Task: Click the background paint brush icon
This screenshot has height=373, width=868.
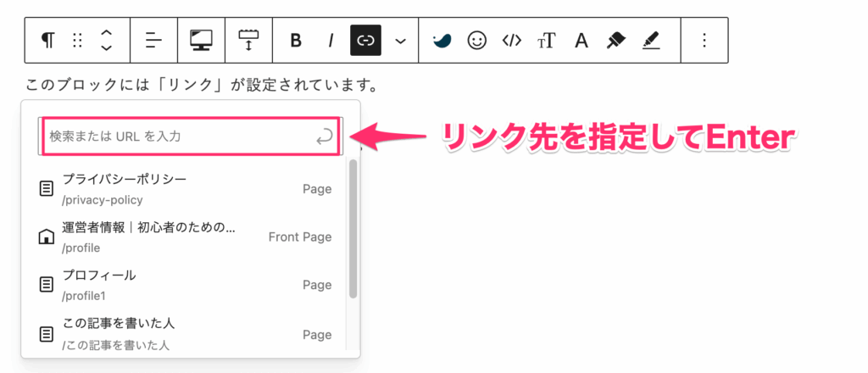Action: 615,41
